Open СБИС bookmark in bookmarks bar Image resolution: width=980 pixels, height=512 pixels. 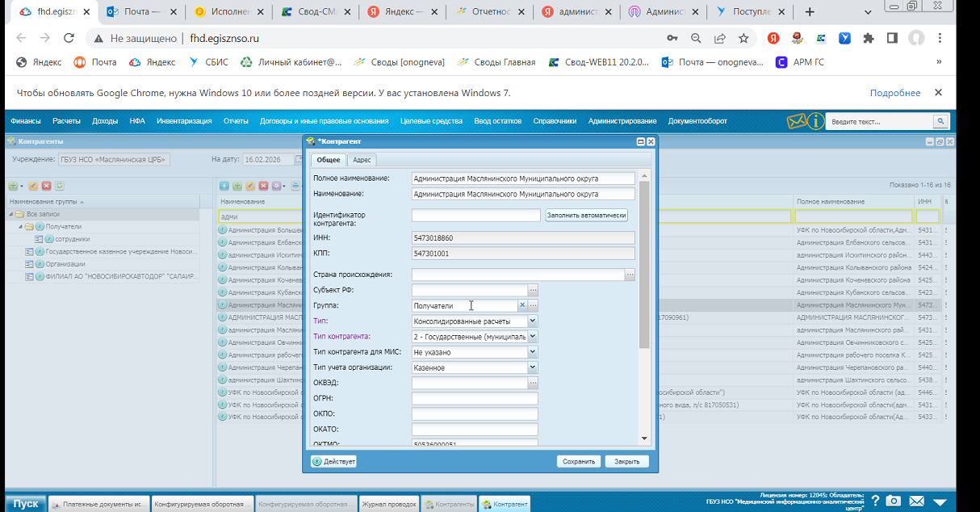click(207, 61)
